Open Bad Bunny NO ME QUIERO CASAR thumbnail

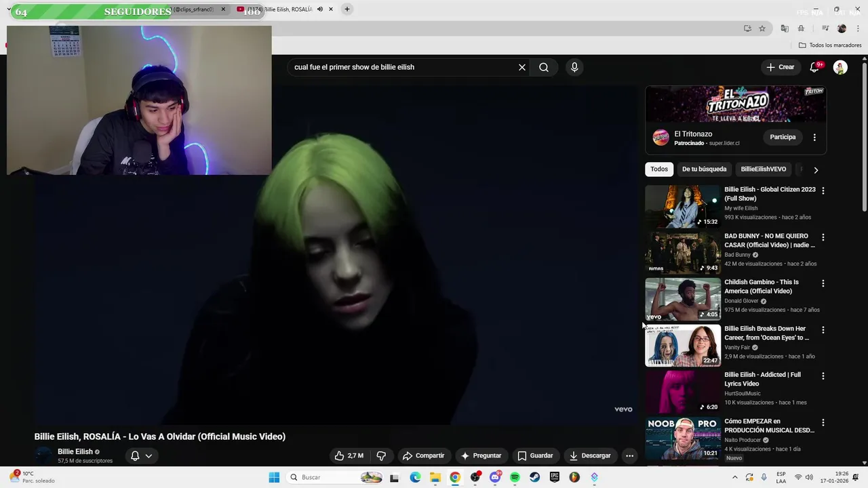tap(683, 253)
